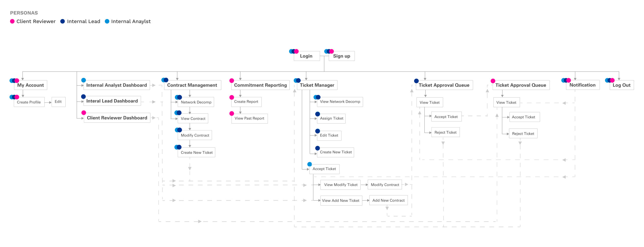Screen dimensions: 644x247
Task: Click the Internal Lead legend label
Action: click(84, 21)
